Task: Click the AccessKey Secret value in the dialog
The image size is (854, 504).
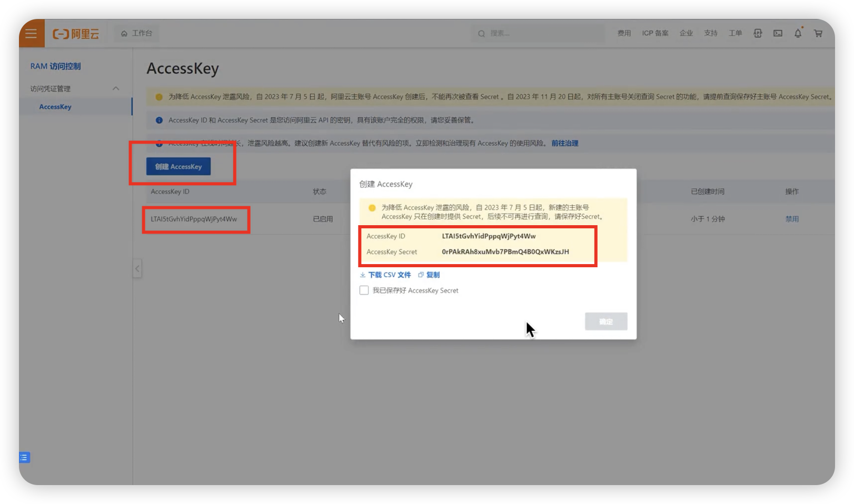Action: tap(505, 252)
